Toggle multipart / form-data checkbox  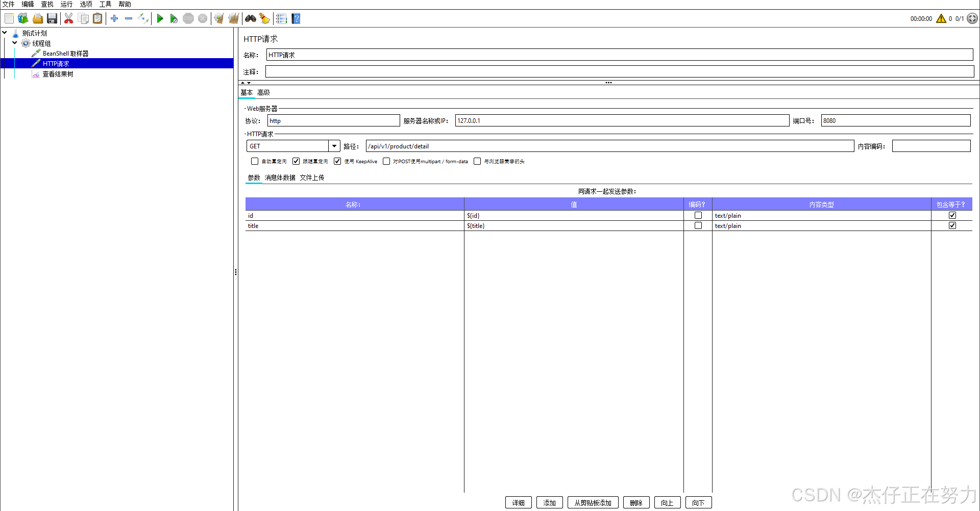pos(386,161)
